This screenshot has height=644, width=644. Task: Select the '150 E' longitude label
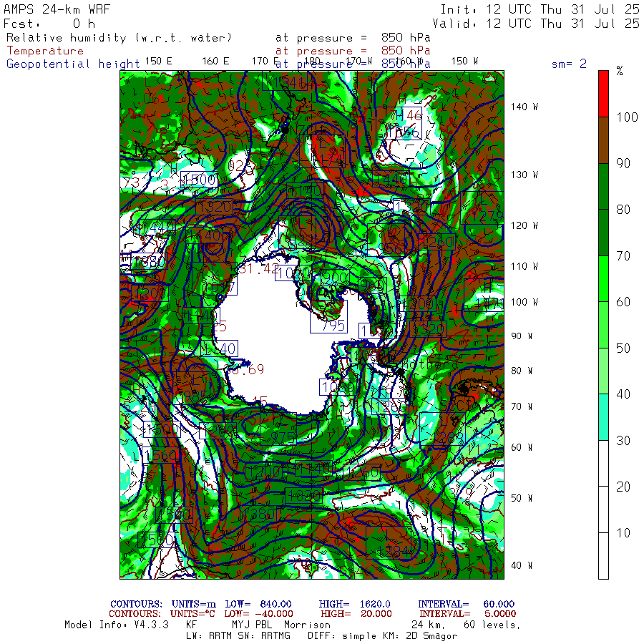coord(159,62)
